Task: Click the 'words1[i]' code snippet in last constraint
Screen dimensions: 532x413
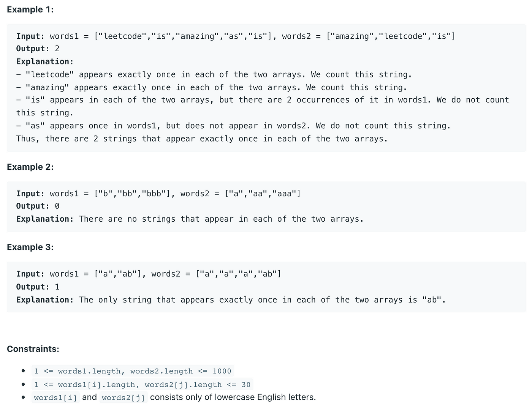Action: (55, 397)
